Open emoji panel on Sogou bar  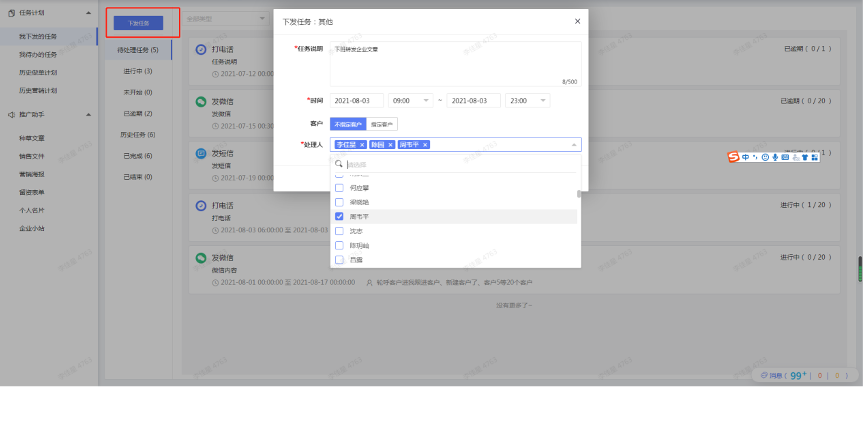pos(765,157)
